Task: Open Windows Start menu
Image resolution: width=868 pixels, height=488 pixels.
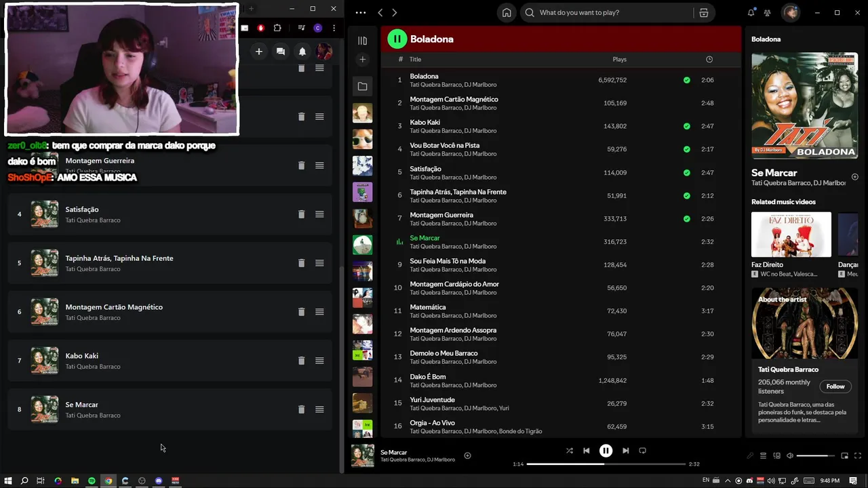Action: (x=8, y=481)
